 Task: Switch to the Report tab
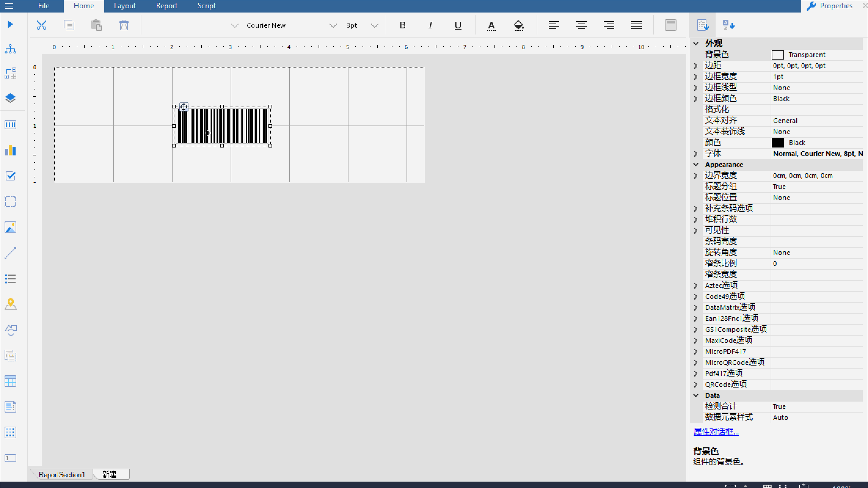(x=166, y=6)
